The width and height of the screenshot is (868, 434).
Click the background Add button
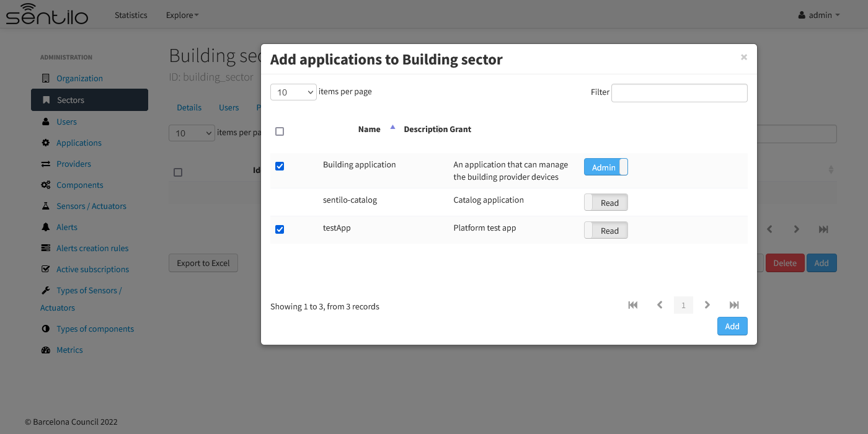pyautogui.click(x=821, y=263)
